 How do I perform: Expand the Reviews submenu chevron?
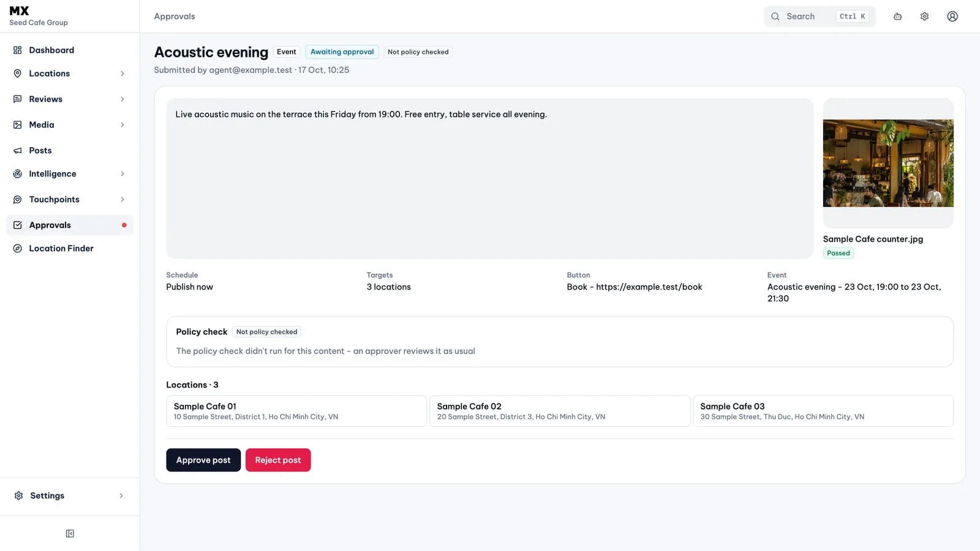coord(123,99)
